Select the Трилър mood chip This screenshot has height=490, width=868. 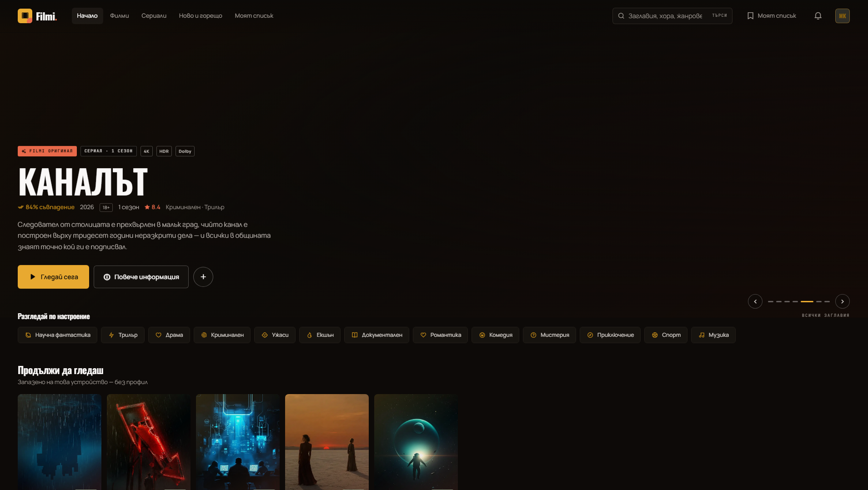[123, 335]
